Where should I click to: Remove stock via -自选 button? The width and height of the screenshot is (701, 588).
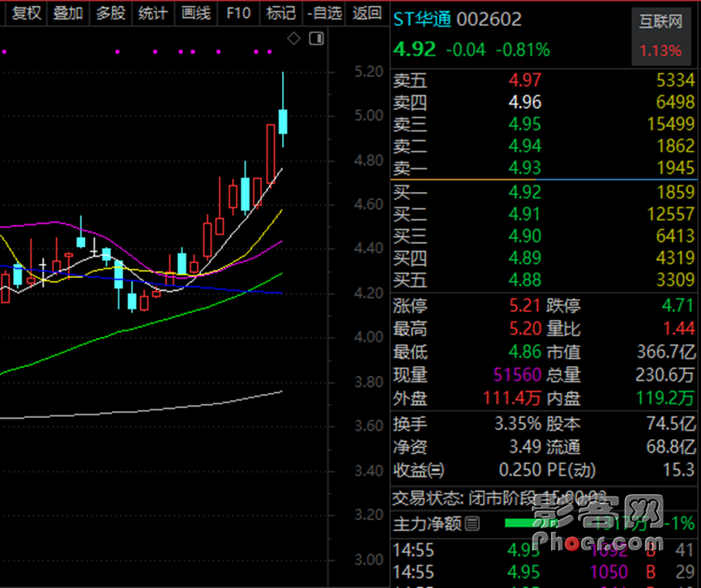pos(324,14)
